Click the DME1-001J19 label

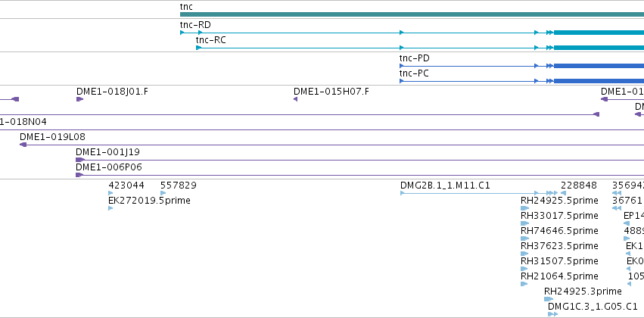(x=107, y=152)
